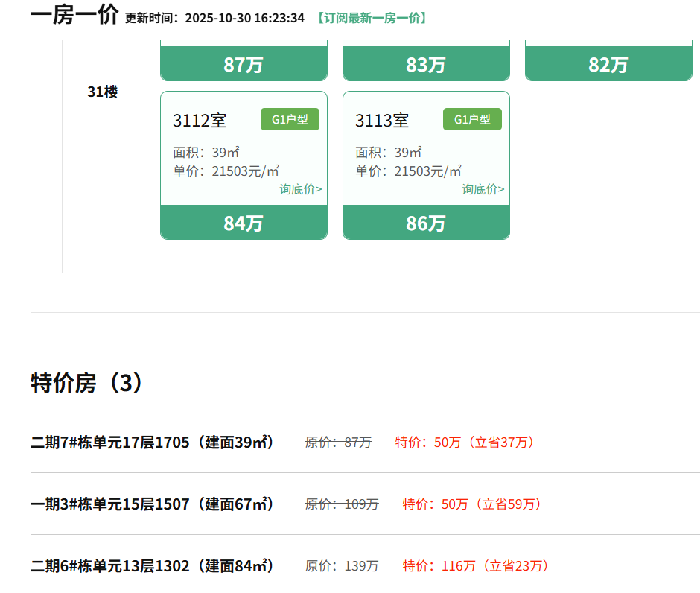Select the 31楼 floor label
Screen dimensions: 700x593
(x=102, y=92)
